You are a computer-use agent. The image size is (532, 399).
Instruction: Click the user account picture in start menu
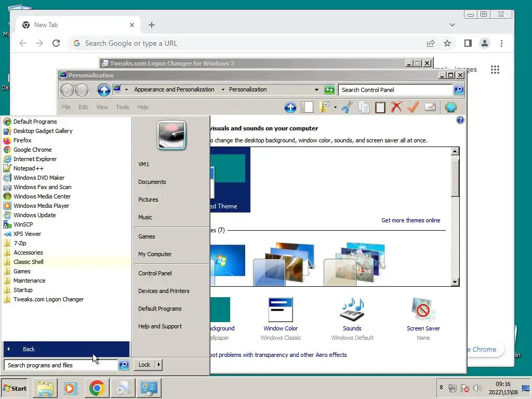coord(171,135)
